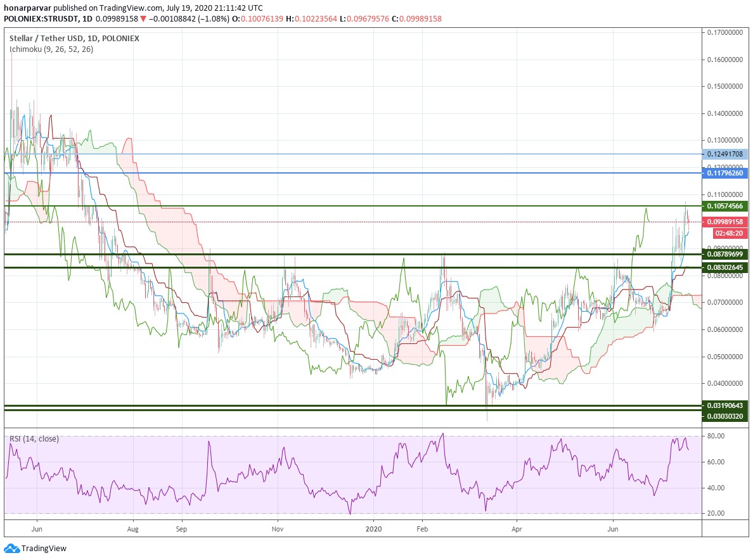Click the 0.05000000 price axis tick
Image resolution: width=753 pixels, height=560 pixels.
[x=725, y=357]
